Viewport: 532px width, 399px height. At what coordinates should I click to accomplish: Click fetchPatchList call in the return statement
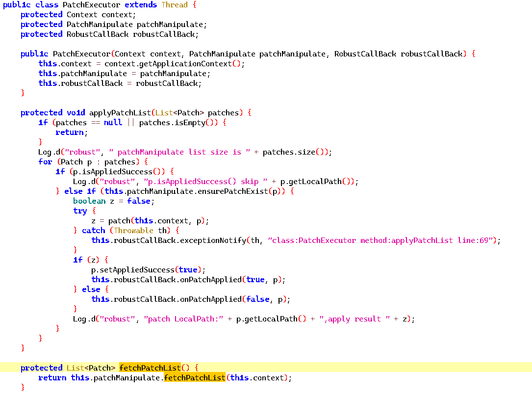click(194, 377)
